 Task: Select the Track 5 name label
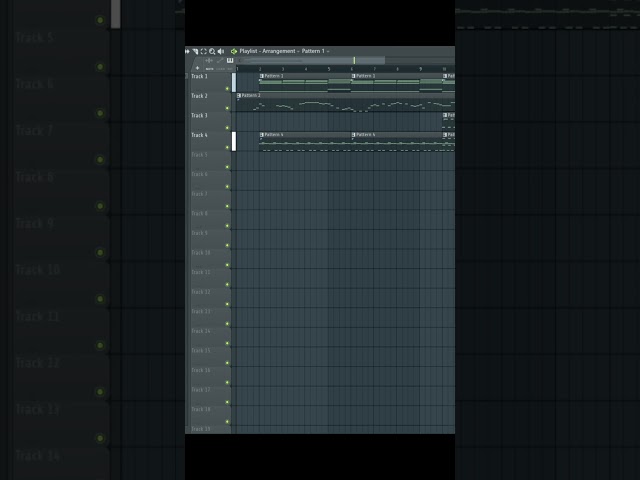pyautogui.click(x=199, y=155)
